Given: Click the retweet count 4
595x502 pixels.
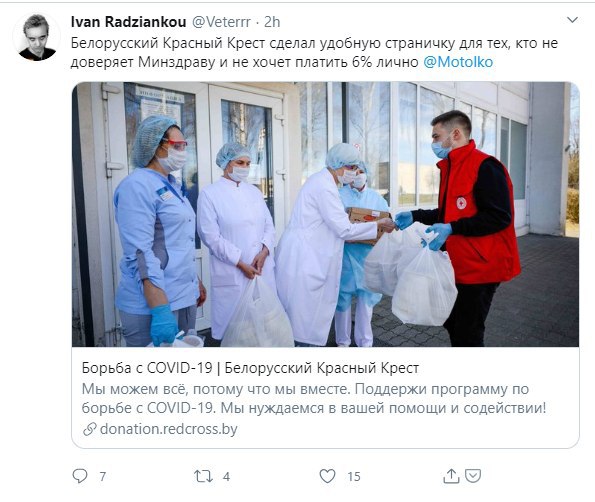Looking at the screenshot, I should [227, 477].
